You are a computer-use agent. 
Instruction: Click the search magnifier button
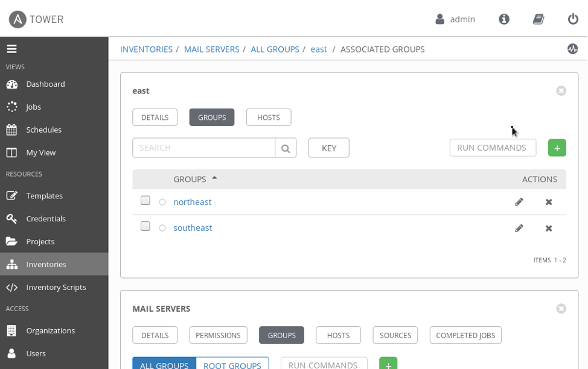(x=286, y=148)
